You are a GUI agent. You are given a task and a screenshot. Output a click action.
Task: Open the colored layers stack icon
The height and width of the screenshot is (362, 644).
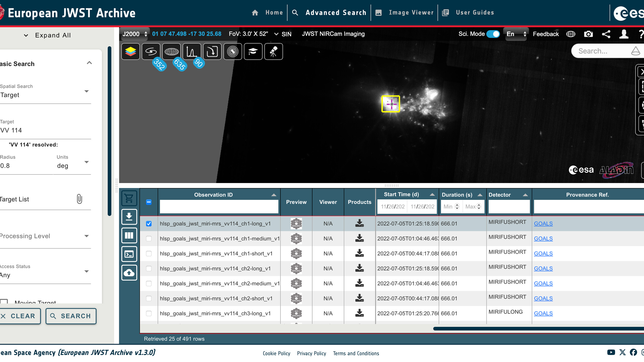130,52
